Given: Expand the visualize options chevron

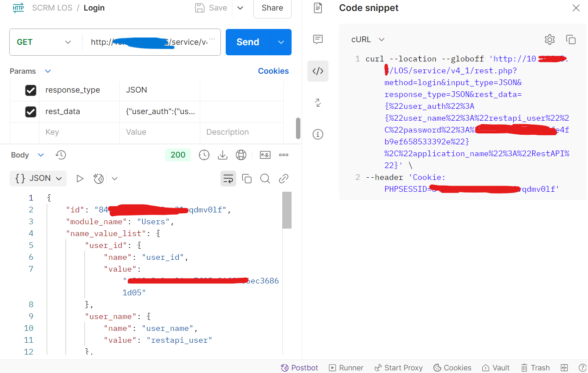Looking at the screenshot, I should pos(115,179).
